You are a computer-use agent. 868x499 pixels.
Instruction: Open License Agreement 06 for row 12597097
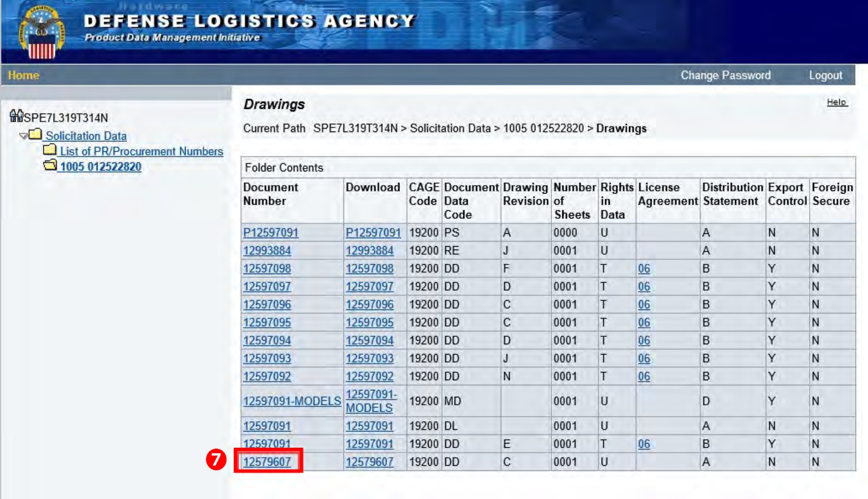[644, 286]
